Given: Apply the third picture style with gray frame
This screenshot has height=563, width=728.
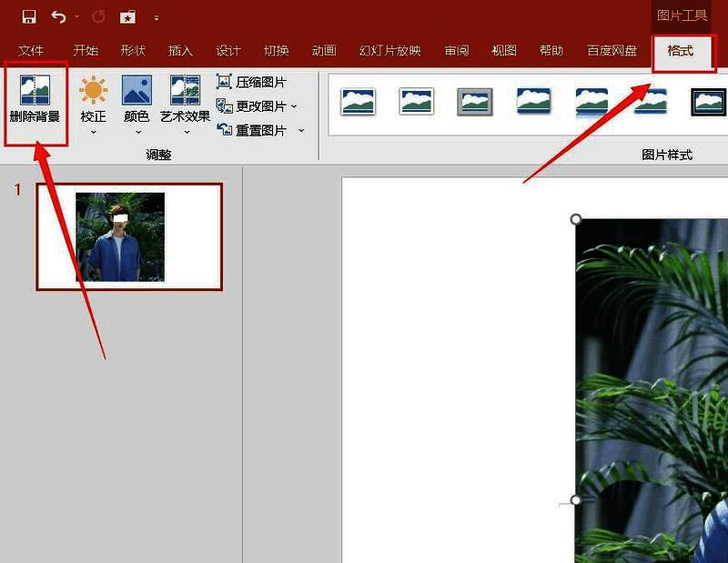Looking at the screenshot, I should [474, 101].
